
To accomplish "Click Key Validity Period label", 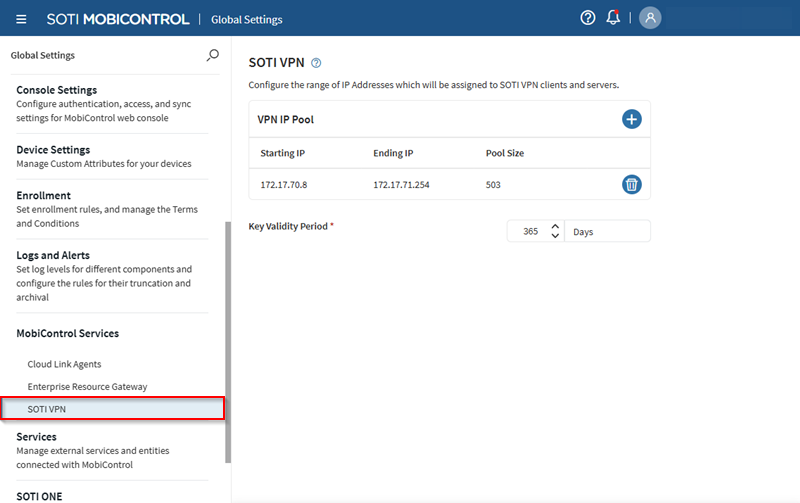I will pyautogui.click(x=288, y=226).
